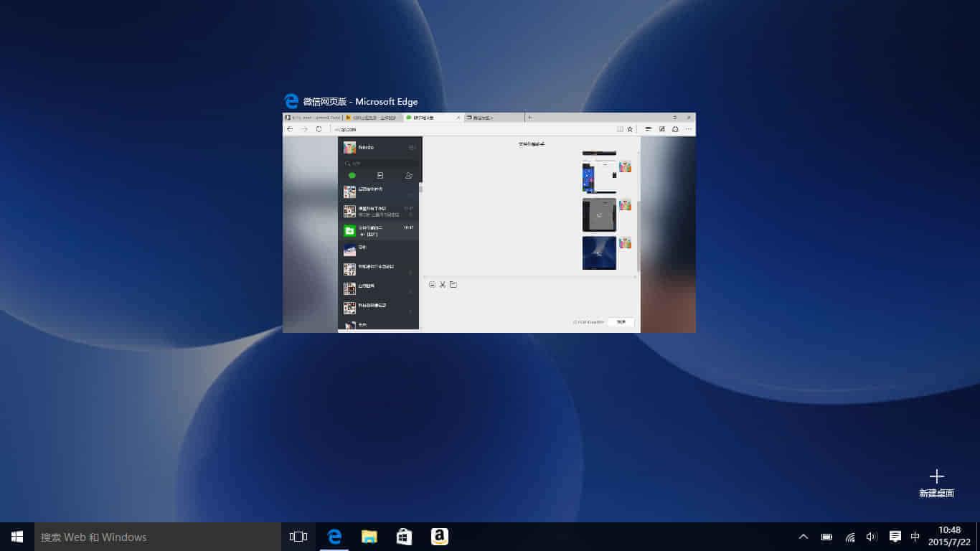Screen dimensions: 980x551
Task: Select the Microsoft Edge window thumbnail
Action: tap(489, 222)
